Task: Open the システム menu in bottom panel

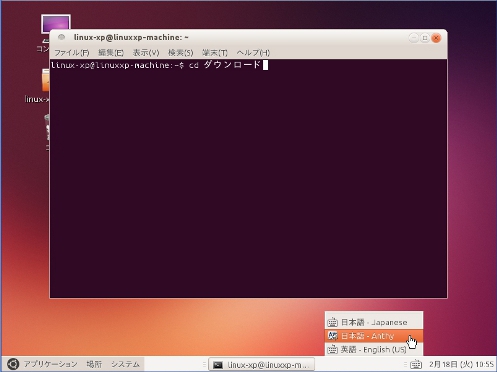Action: 125,364
